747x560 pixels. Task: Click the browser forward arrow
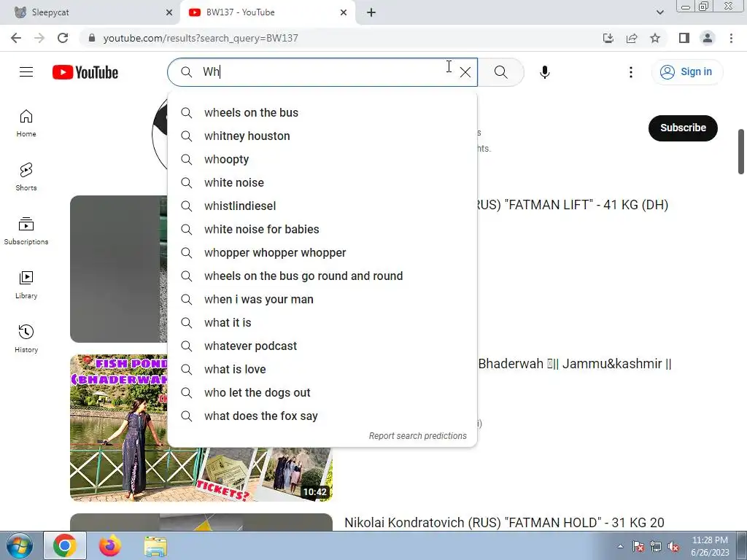point(39,38)
